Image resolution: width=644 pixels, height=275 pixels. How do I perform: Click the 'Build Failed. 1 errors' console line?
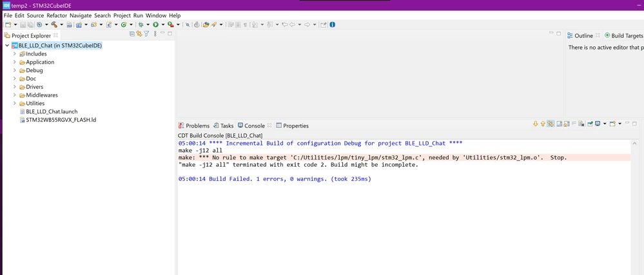275,179
